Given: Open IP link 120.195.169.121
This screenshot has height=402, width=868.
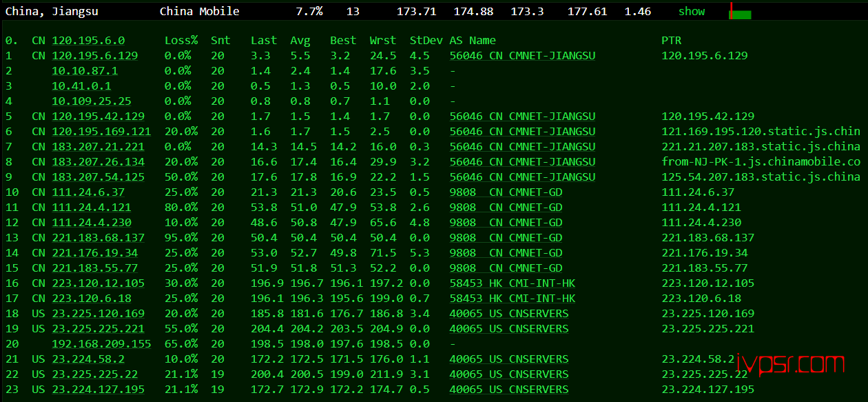Looking at the screenshot, I should pyautogui.click(x=101, y=132).
